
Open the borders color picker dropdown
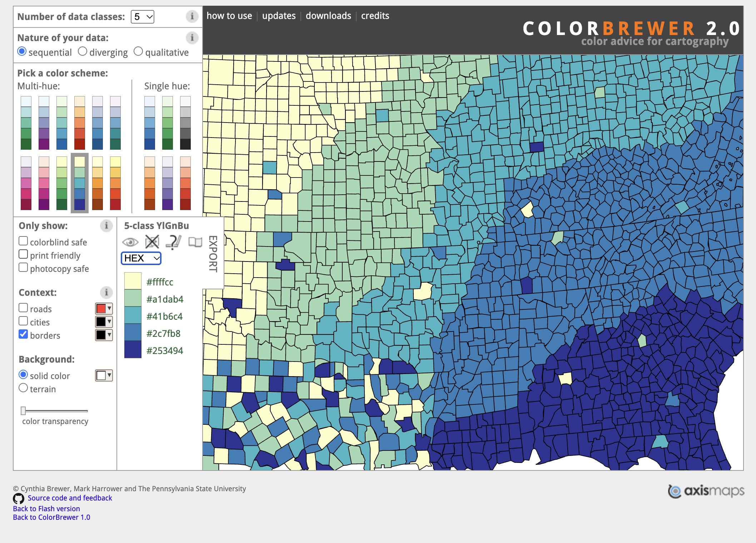(104, 335)
